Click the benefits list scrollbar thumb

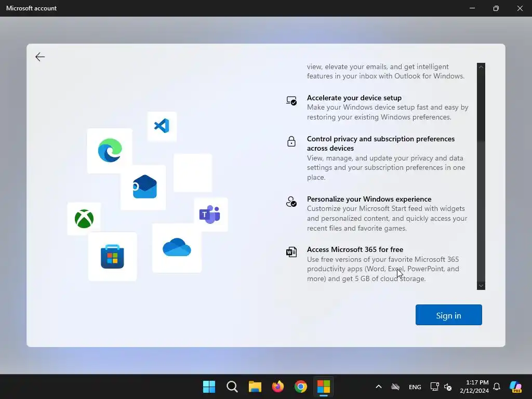(x=481, y=211)
